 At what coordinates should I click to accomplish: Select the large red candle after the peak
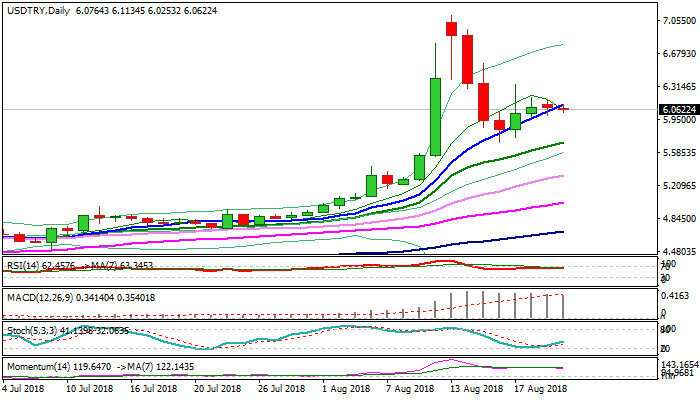tap(467, 59)
